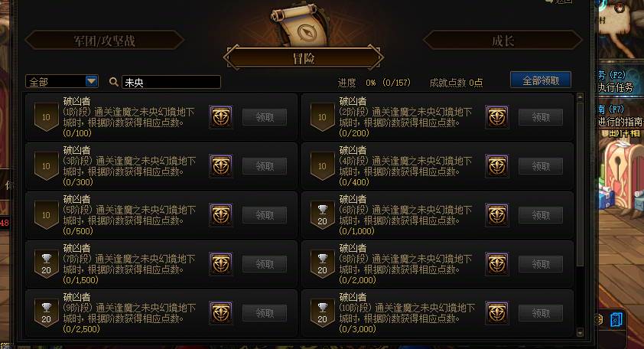Select the 冒险 center tab
644x349 pixels.
304,58
